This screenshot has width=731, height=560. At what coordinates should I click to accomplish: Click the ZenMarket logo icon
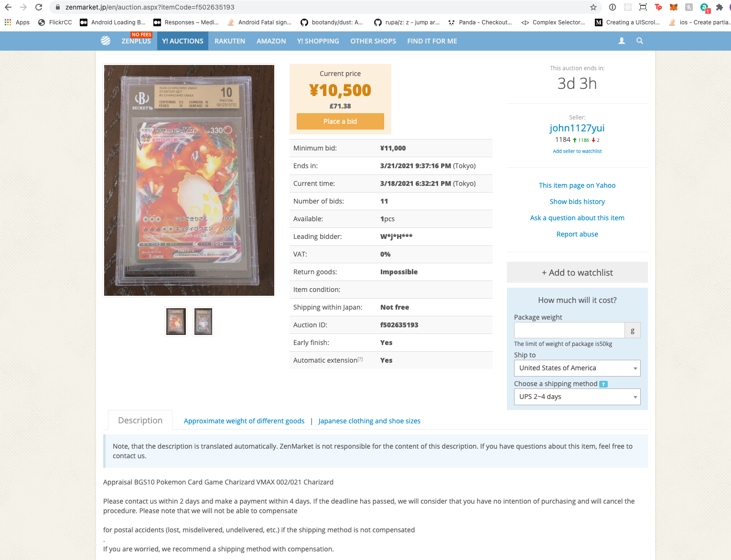(106, 41)
